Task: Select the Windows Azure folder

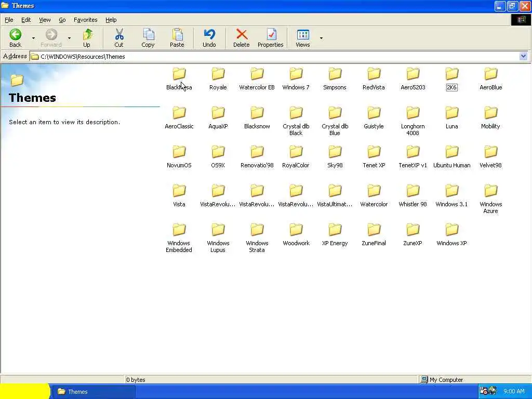Action: (490, 199)
